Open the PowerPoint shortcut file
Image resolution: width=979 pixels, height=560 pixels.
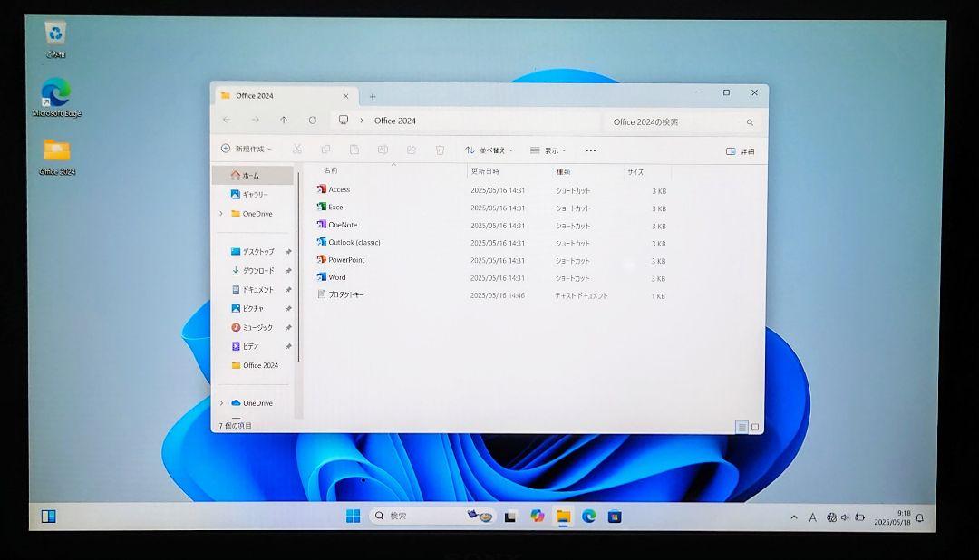(x=340, y=259)
